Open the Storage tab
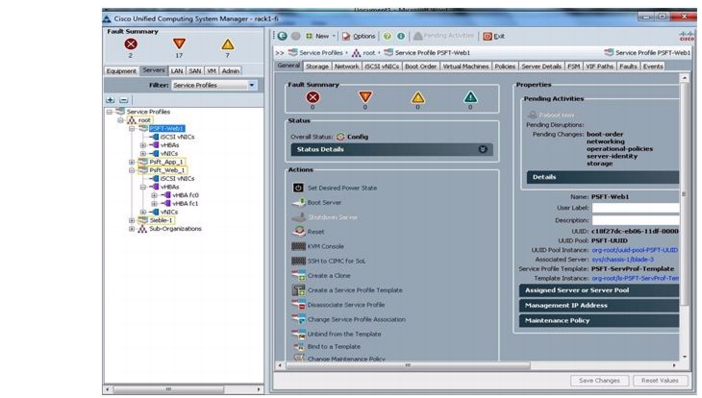This screenshot has width=702, height=398. point(317,66)
